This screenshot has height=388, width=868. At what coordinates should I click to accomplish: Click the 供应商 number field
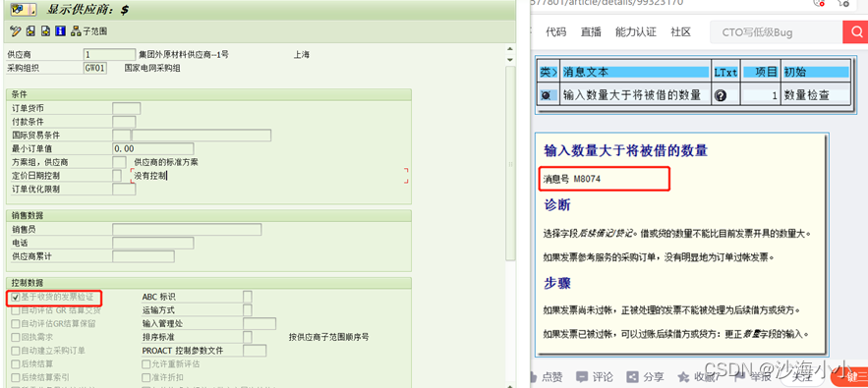(x=109, y=55)
